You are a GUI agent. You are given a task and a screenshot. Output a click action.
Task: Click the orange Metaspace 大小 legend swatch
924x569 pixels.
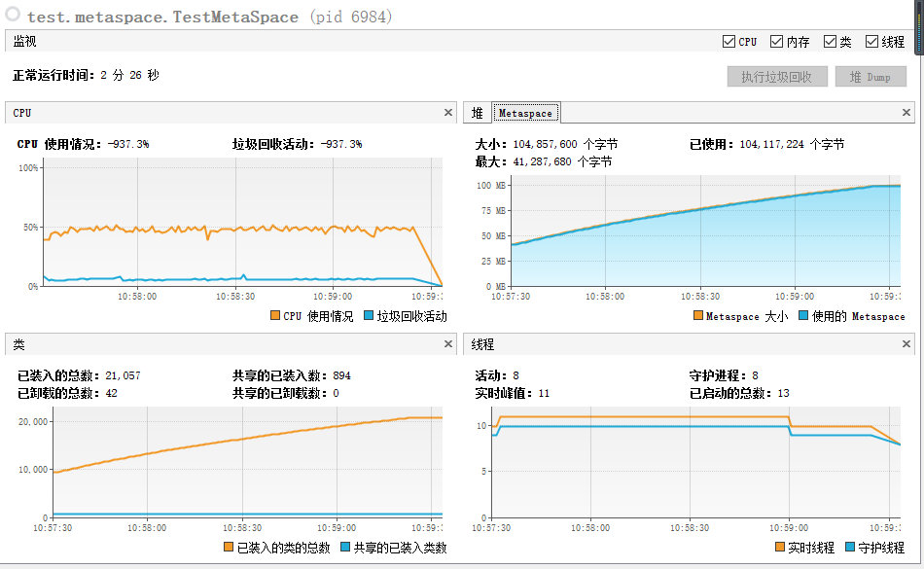pyautogui.click(x=697, y=316)
